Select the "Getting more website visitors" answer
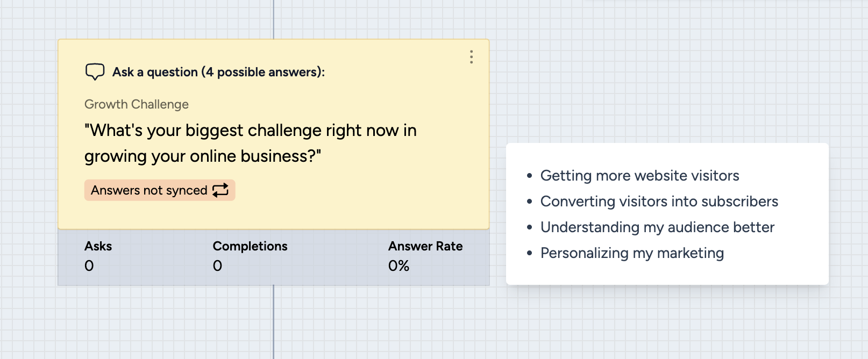The width and height of the screenshot is (868, 359). point(639,176)
